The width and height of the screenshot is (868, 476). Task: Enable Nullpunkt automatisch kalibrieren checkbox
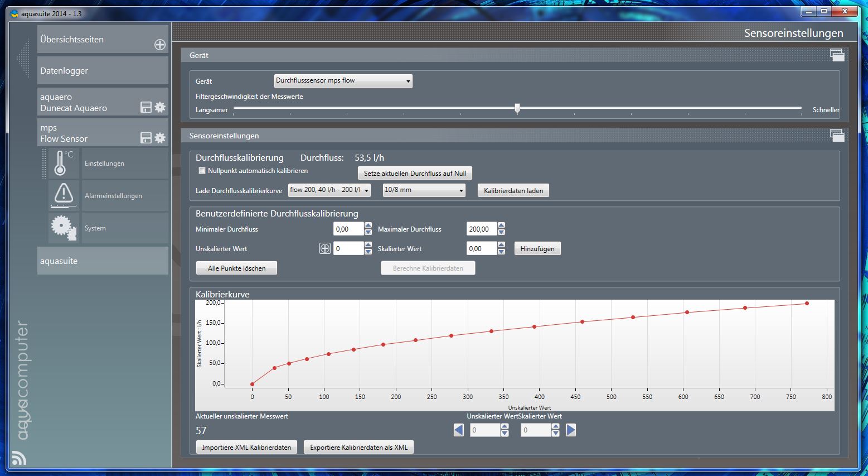[x=202, y=171]
